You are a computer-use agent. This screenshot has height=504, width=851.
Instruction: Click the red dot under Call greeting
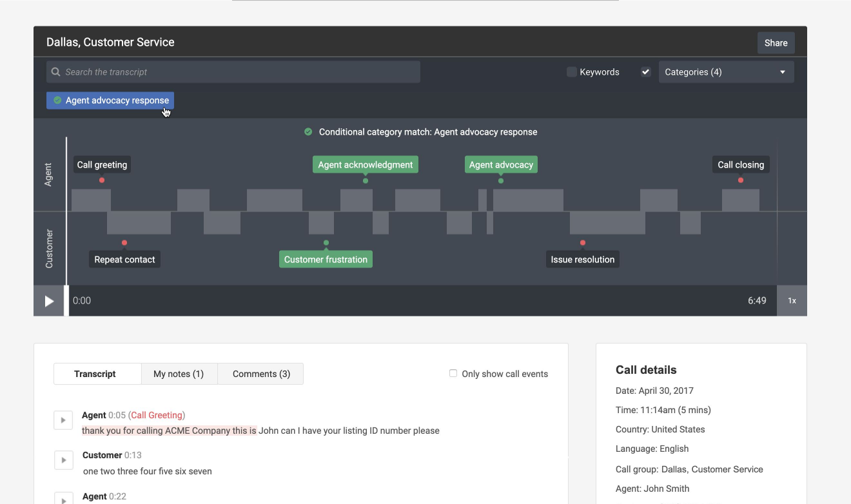point(102,180)
